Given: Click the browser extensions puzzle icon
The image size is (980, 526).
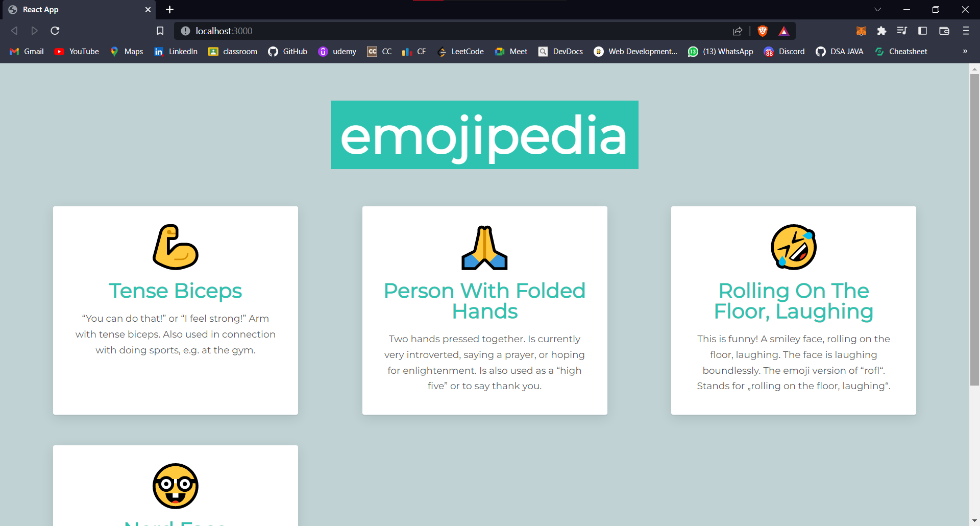Looking at the screenshot, I should [881, 31].
